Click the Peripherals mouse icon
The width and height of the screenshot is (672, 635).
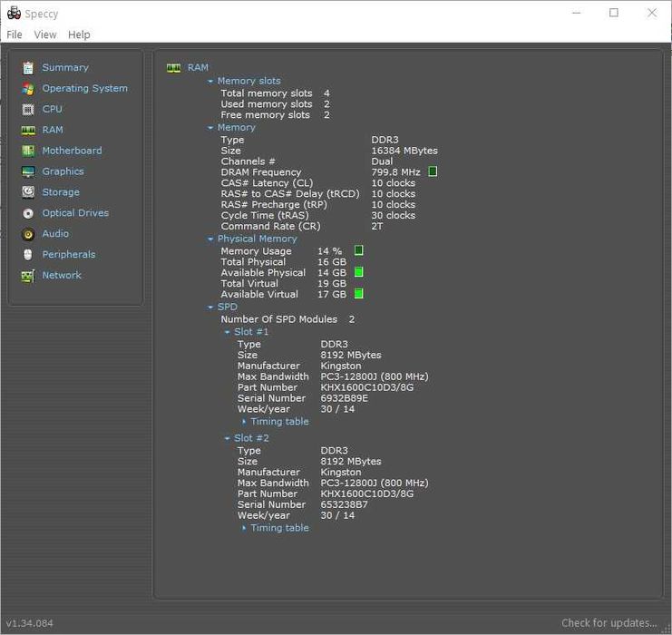28,255
